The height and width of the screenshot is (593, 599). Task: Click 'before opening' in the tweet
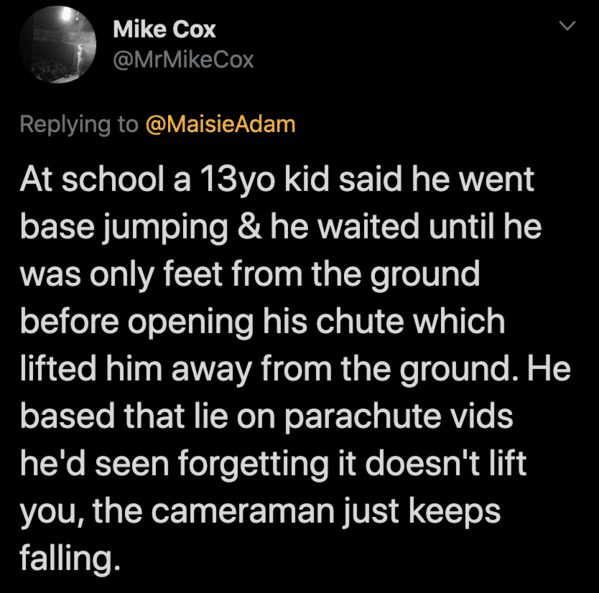(x=137, y=323)
